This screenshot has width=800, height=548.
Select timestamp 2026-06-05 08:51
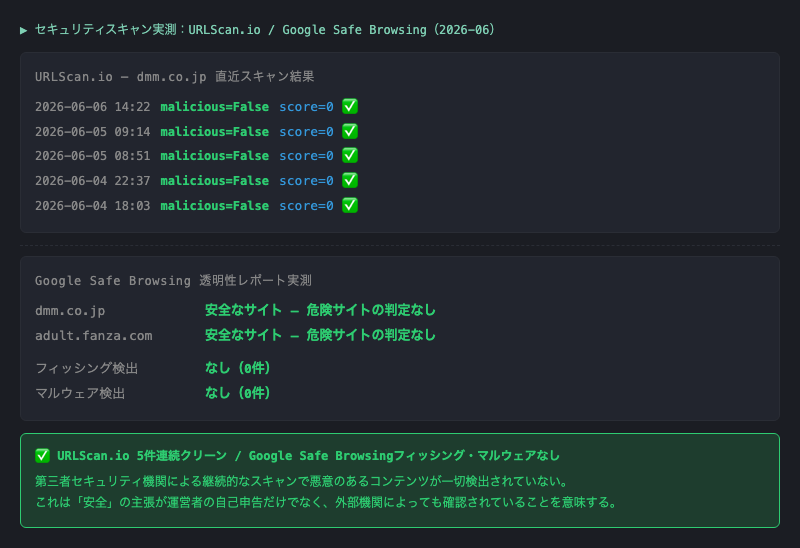(92, 156)
